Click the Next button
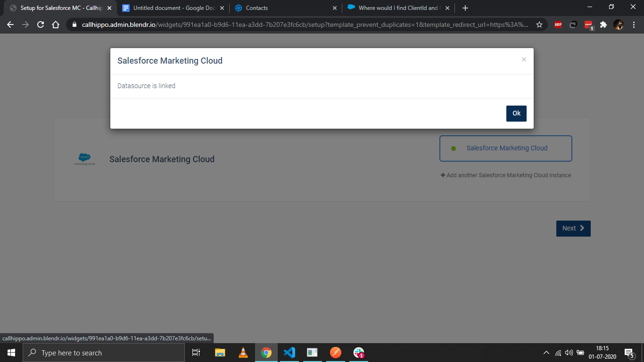Screen dimensions: 644x362 pyautogui.click(x=573, y=228)
